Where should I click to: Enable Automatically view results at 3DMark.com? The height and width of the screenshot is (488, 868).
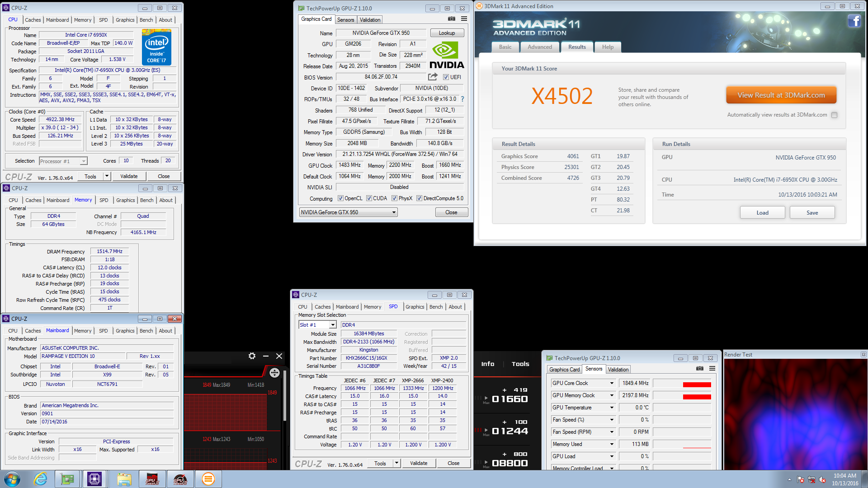[835, 115]
